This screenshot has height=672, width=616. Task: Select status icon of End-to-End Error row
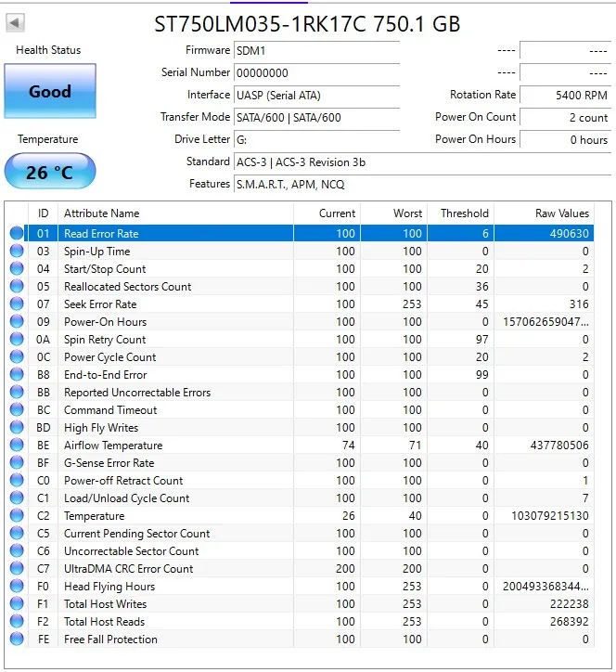click(x=17, y=374)
